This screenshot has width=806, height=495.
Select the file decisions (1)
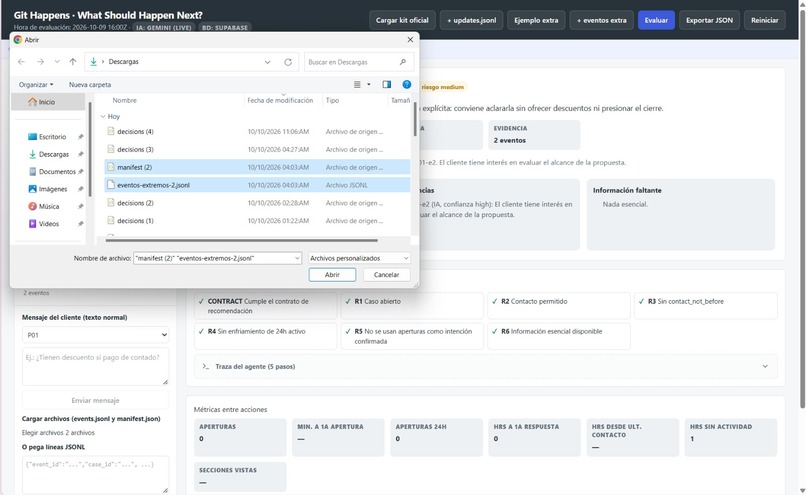(x=257, y=221)
